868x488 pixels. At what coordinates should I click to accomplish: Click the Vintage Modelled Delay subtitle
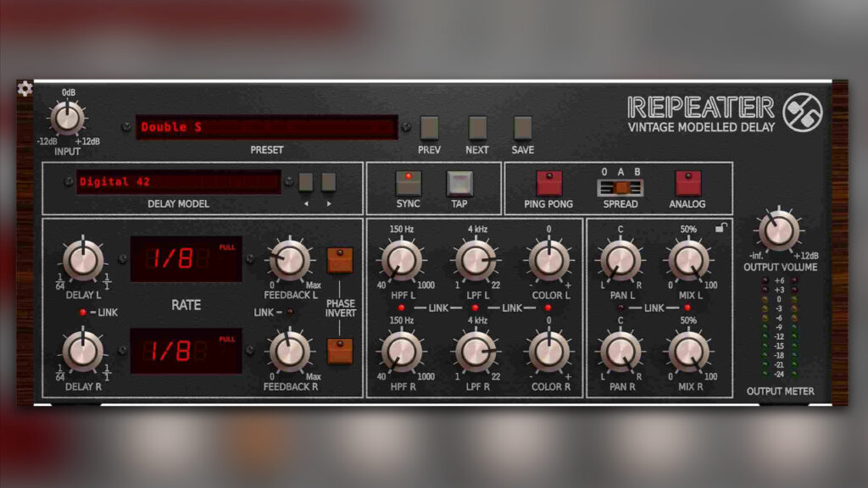[x=701, y=127]
